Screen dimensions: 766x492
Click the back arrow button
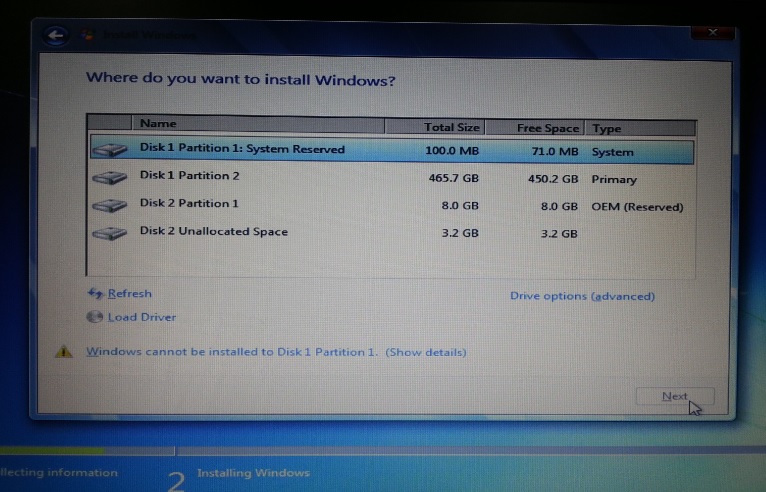(x=55, y=35)
